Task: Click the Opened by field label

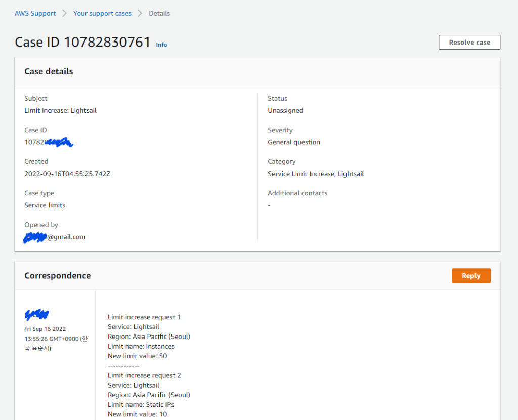Action: coord(41,225)
